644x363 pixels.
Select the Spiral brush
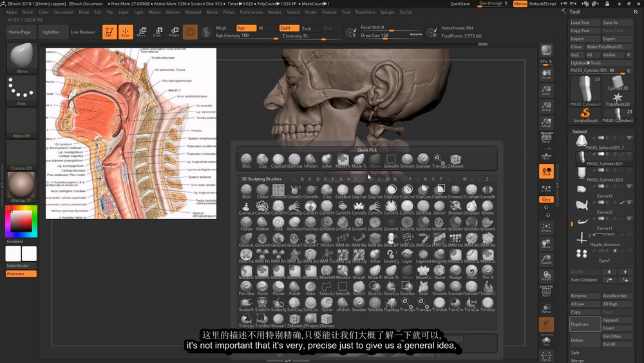pos(327,304)
